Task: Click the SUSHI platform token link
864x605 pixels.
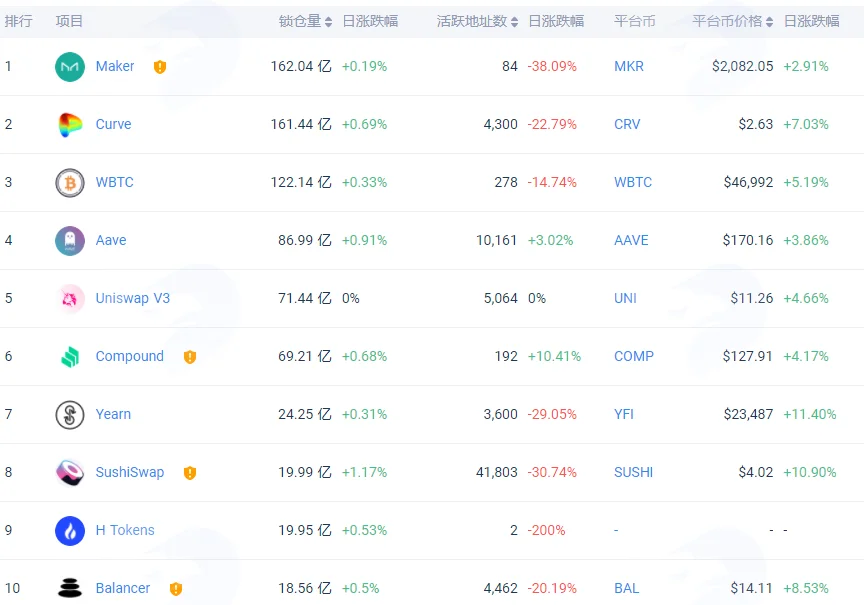Action: point(634,472)
